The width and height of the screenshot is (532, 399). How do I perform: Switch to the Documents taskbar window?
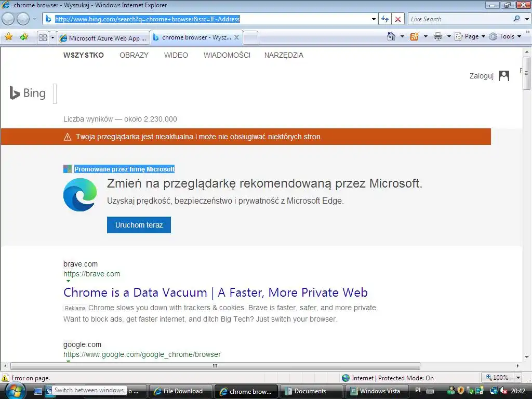[312, 391]
